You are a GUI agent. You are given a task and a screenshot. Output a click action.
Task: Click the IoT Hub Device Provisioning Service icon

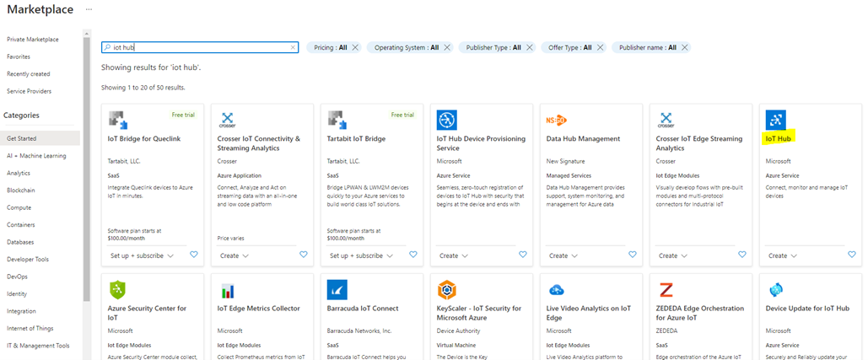(447, 120)
